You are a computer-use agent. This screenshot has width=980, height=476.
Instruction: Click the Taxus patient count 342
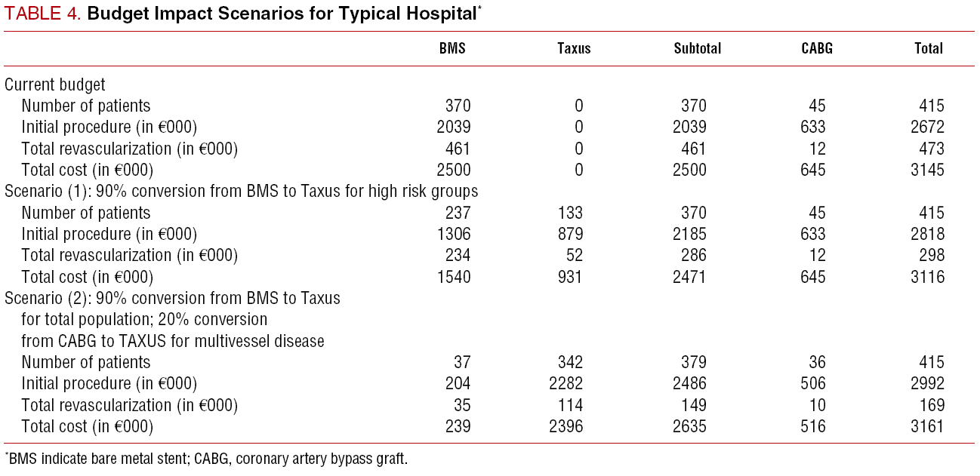tap(571, 362)
